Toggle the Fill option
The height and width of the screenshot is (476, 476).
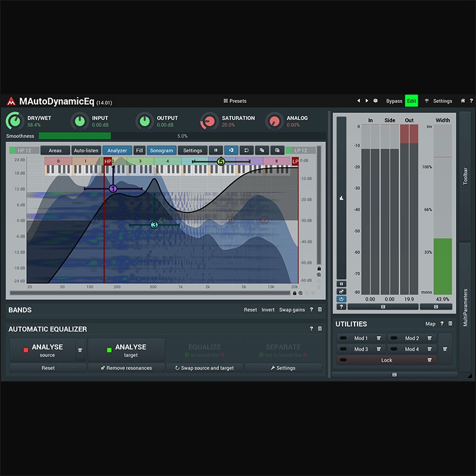pos(139,151)
